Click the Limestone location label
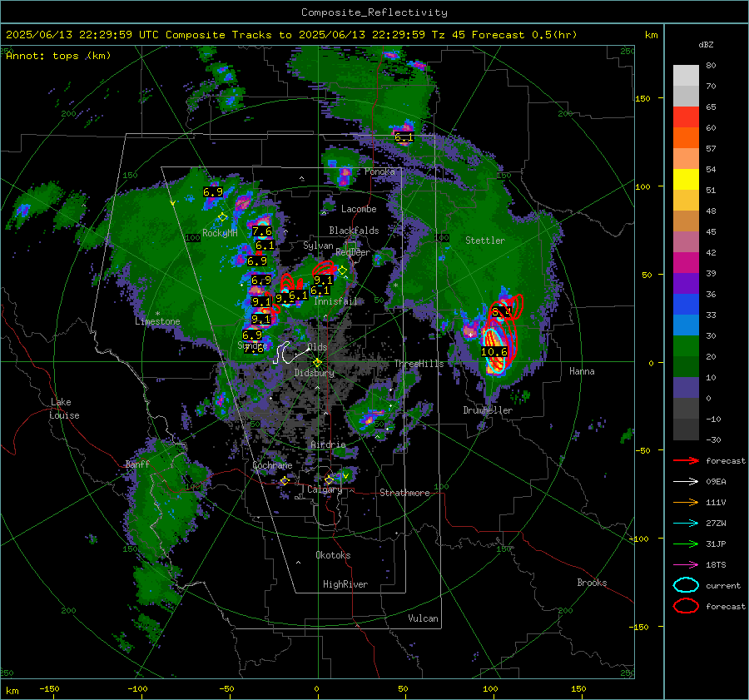Viewport: 749px width, 700px height. (x=157, y=321)
